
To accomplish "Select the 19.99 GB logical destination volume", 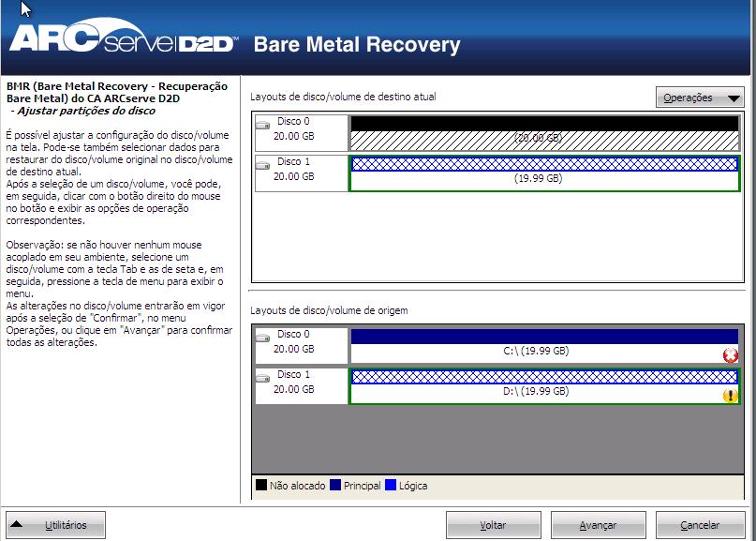I will pyautogui.click(x=544, y=173).
